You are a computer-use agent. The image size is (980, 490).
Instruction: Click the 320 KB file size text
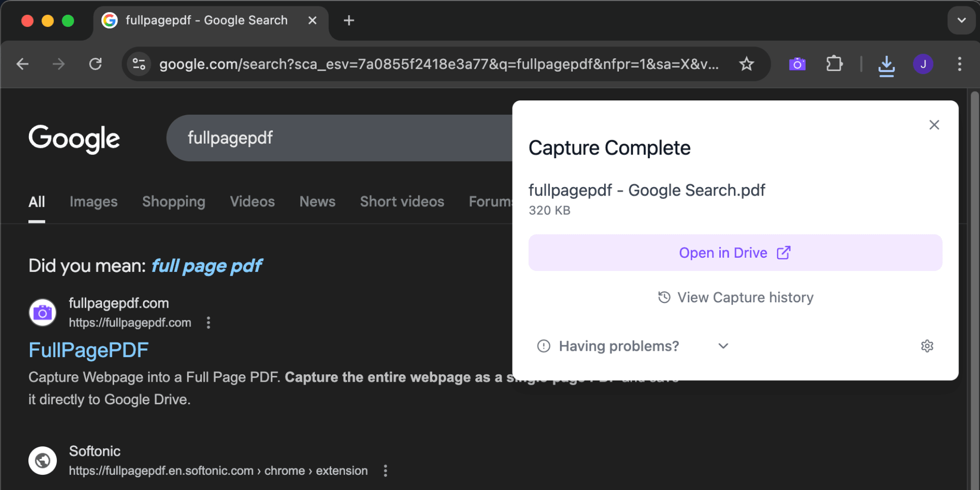coord(549,211)
